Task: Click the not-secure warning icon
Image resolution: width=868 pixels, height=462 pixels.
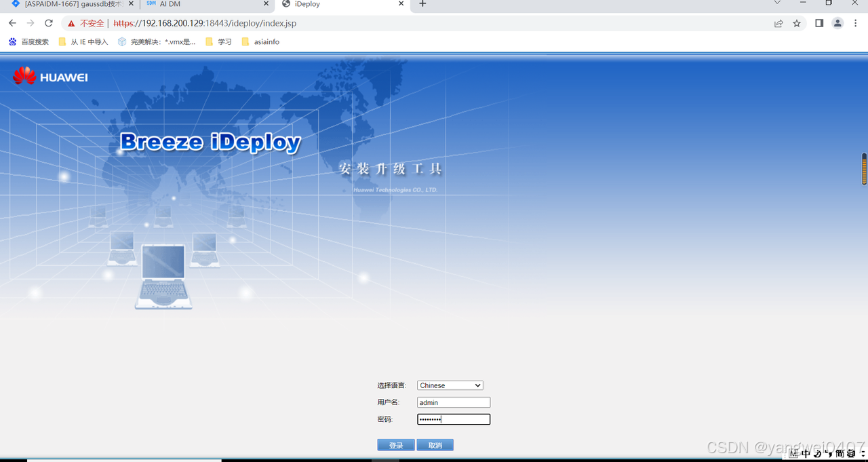Action: click(x=71, y=23)
